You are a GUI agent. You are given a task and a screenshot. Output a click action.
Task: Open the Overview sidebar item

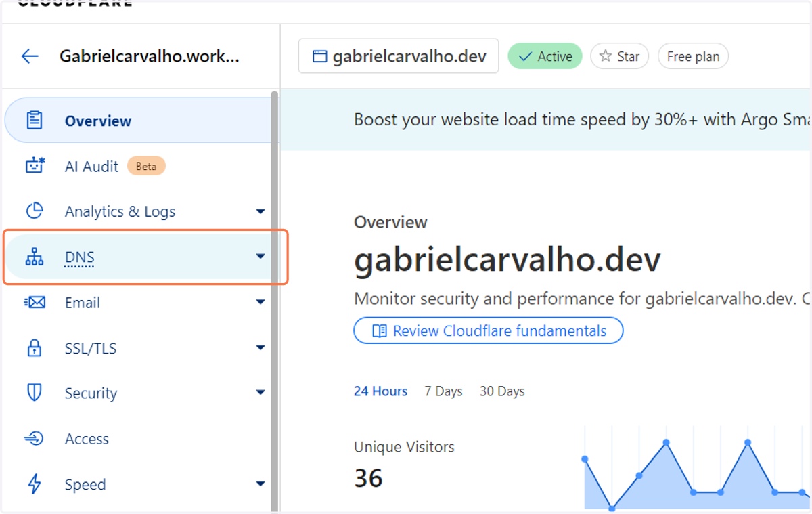pos(138,121)
